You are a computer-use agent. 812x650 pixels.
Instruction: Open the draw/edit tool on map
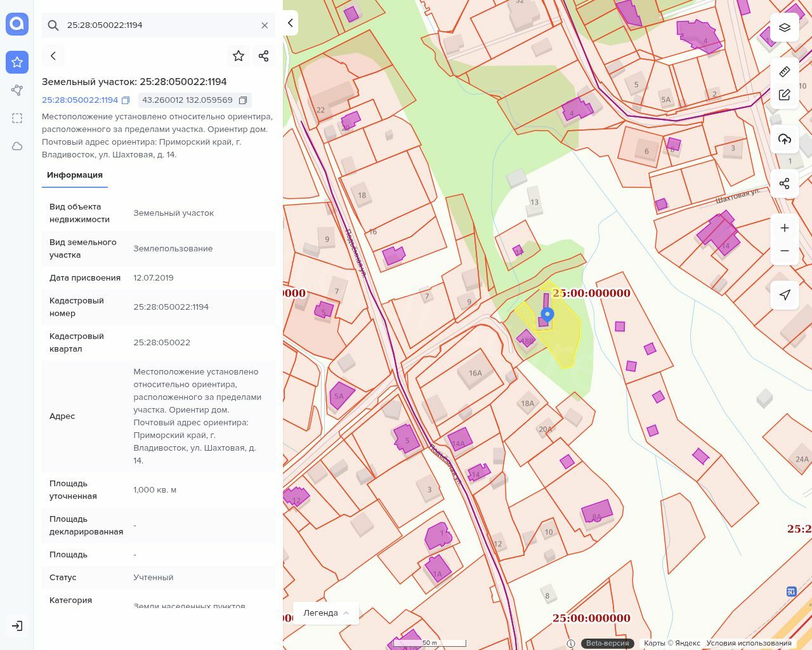click(x=785, y=95)
